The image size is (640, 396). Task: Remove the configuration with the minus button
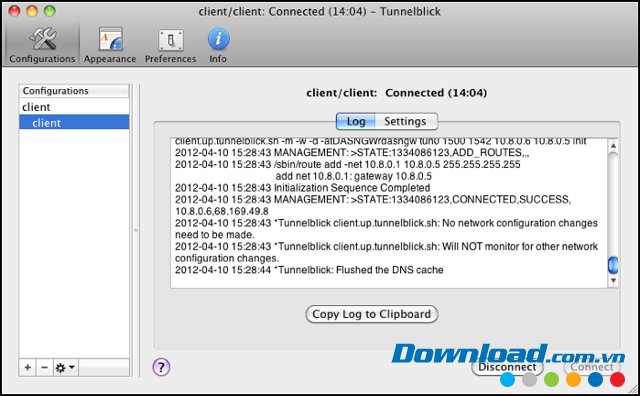point(44,367)
